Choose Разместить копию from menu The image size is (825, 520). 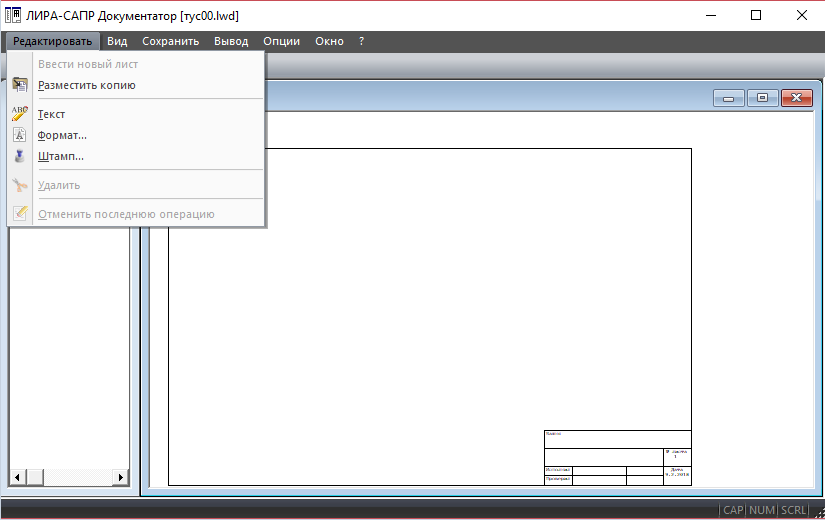click(136, 85)
